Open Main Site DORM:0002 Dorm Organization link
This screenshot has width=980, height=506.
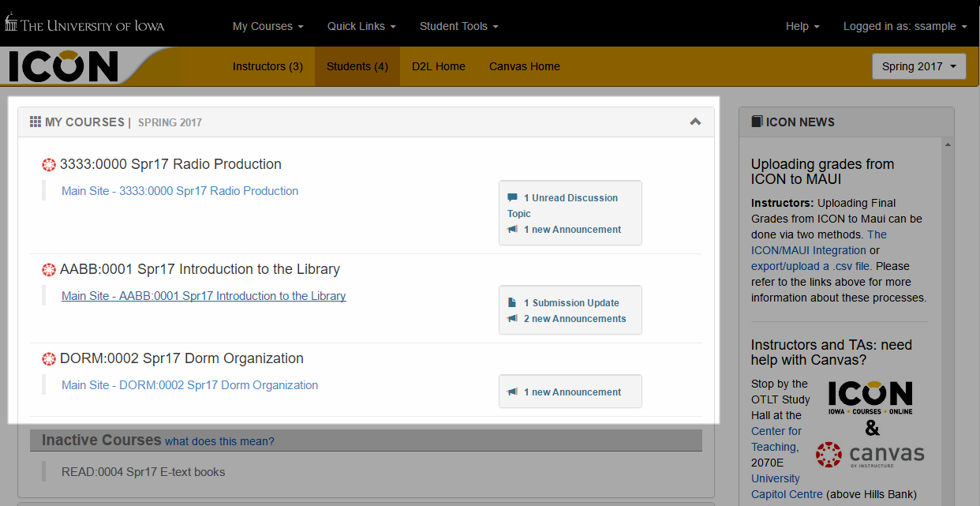(x=190, y=385)
